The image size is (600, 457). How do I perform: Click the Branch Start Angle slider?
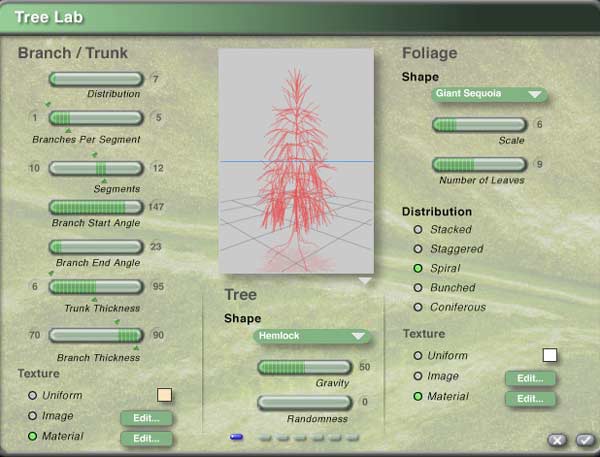[x=96, y=207]
